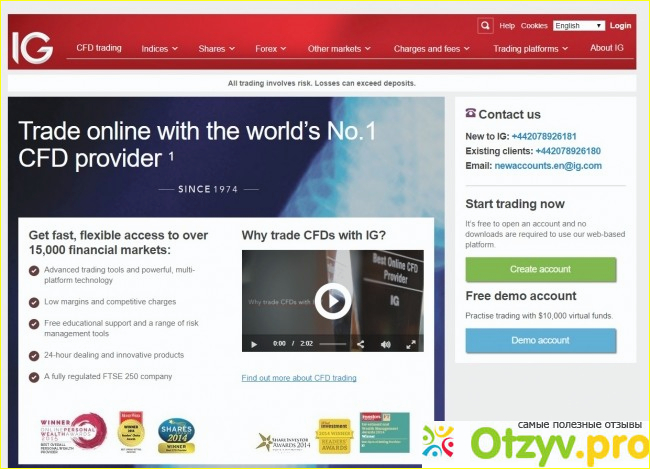Open 'Find out more about CFD trading' link
Screen dimensions: 650x469
(x=298, y=378)
